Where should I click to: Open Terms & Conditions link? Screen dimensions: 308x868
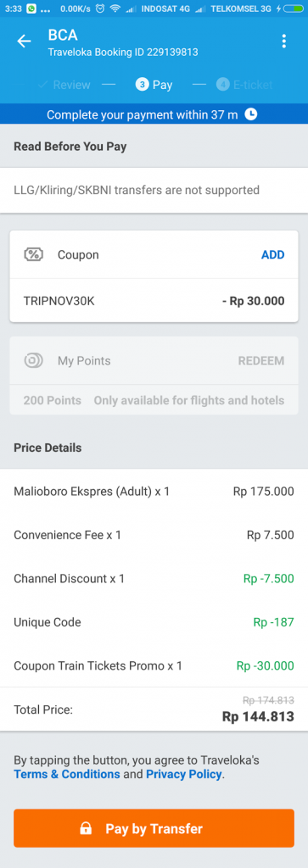66,774
